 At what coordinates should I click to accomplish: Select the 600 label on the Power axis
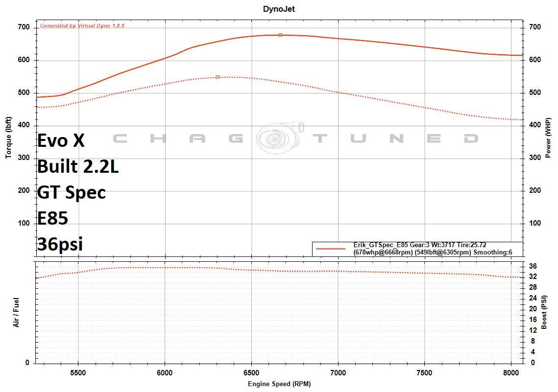click(535, 60)
